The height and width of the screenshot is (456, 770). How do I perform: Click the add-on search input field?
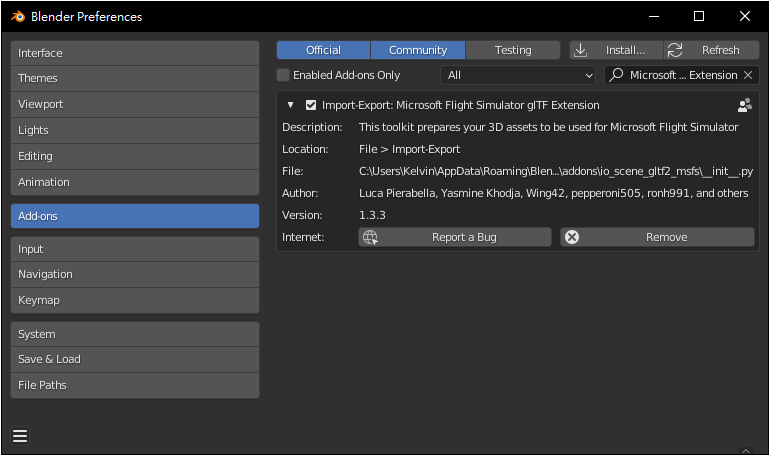[682, 75]
